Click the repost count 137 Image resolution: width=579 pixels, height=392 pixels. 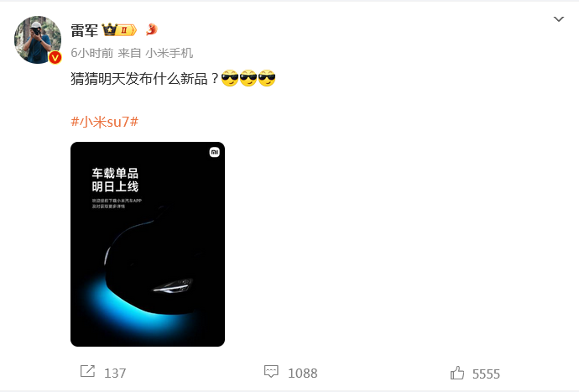(x=115, y=374)
